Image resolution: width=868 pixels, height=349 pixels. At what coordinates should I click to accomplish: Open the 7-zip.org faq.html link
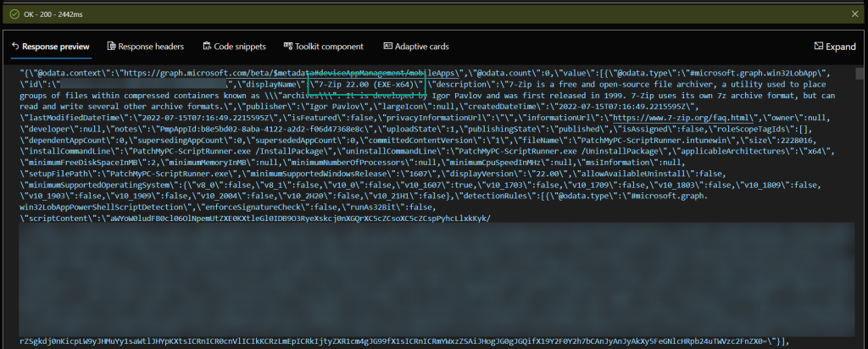(x=683, y=118)
